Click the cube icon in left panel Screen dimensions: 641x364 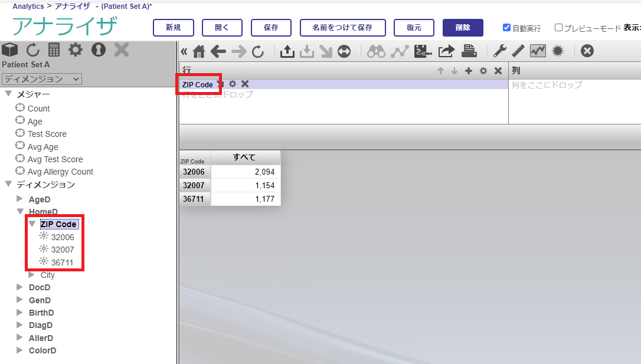pos(10,50)
